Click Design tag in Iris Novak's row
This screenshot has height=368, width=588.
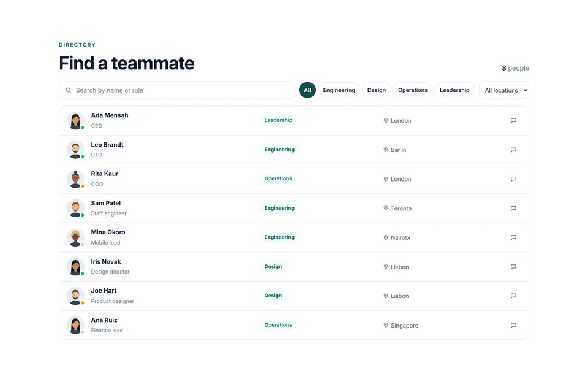click(273, 267)
